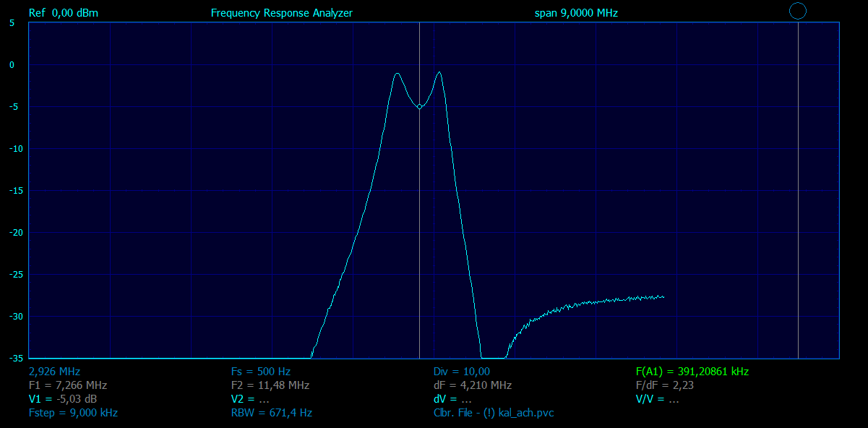The width and height of the screenshot is (868, 428).
Task: Click the dV = ... readout
Action: 452,399
